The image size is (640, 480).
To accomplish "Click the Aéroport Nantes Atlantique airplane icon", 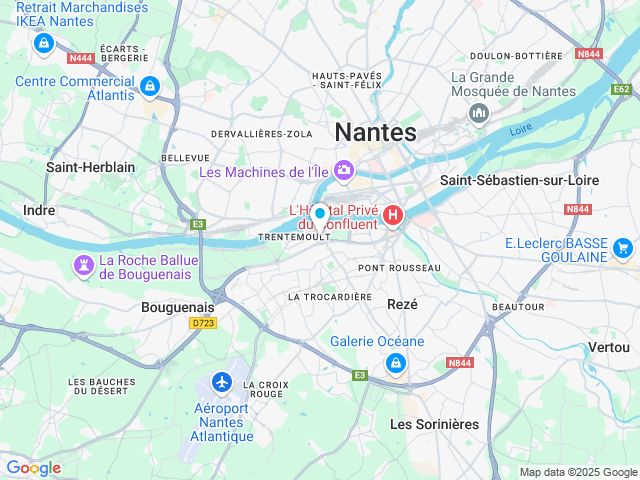I will 222,382.
